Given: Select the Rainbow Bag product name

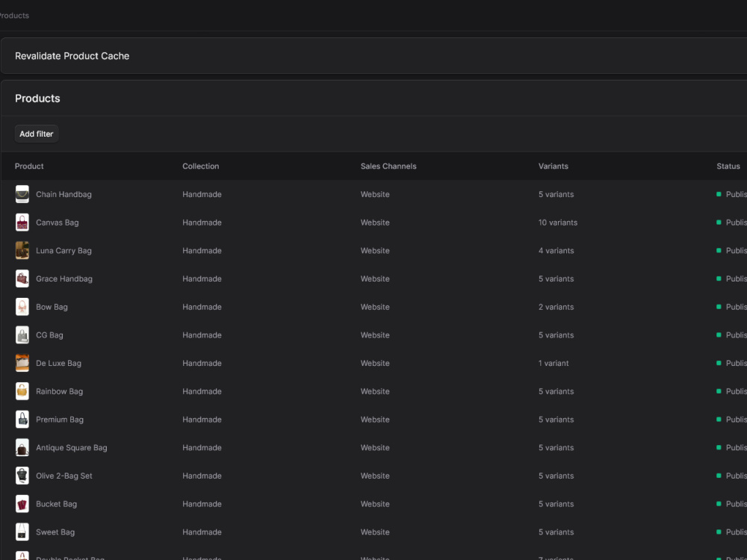Looking at the screenshot, I should coord(60,391).
